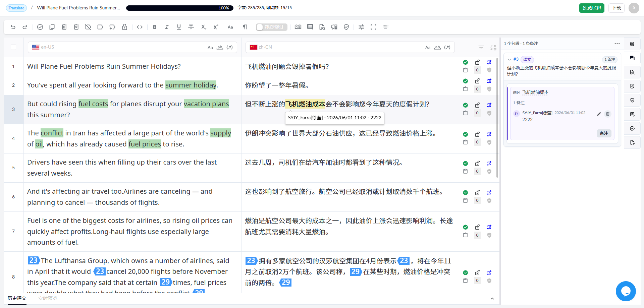Open the chat support bubble
The width and height of the screenshot is (644, 308).
(x=626, y=291)
